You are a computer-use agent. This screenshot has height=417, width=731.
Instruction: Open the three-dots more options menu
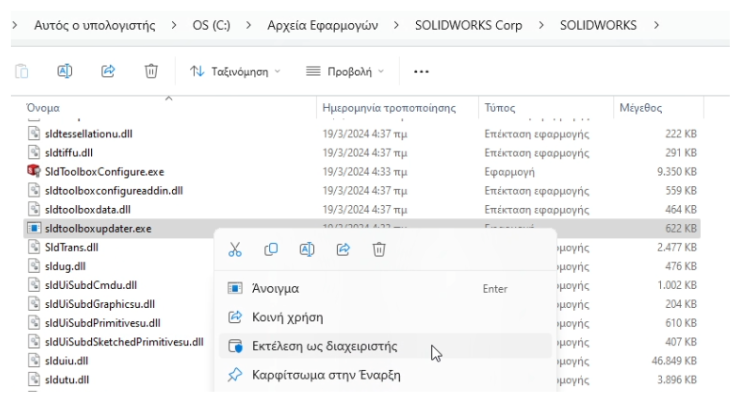421,71
